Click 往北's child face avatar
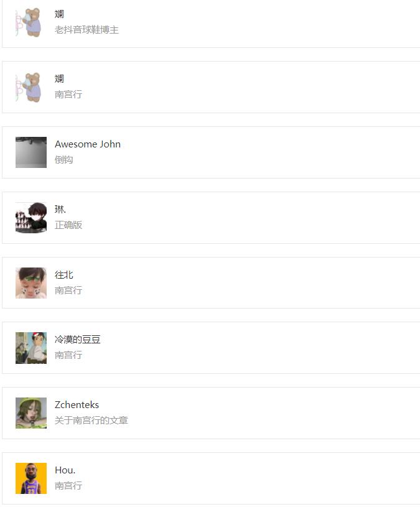Image resolution: width=420 pixels, height=507 pixels. [x=31, y=283]
